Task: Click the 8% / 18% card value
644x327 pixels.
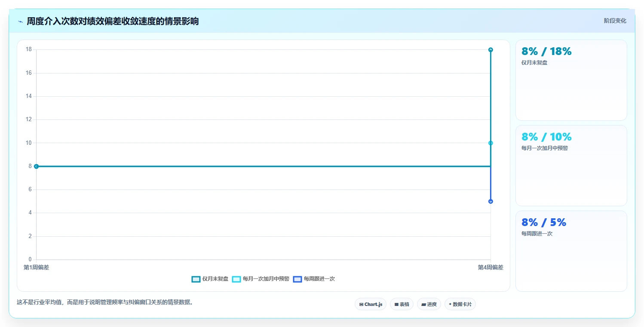Action: coord(546,52)
